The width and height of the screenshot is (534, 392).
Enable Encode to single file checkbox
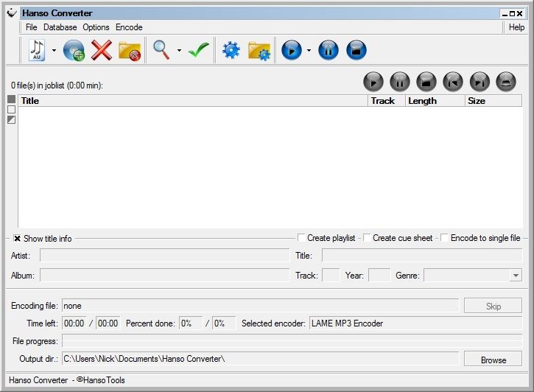click(444, 237)
